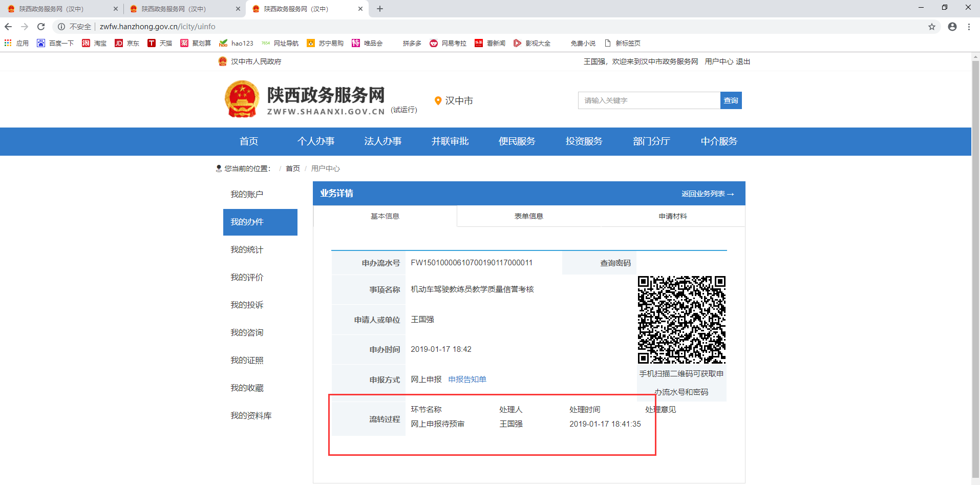Scan the QR code thumbnail
This screenshot has width=980, height=485.
pos(682,319)
